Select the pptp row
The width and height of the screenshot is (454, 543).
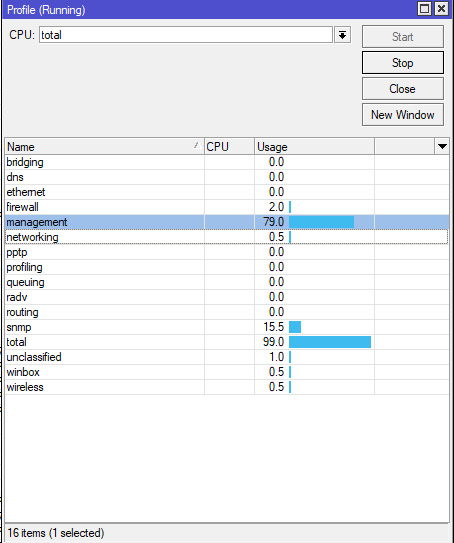click(x=227, y=252)
